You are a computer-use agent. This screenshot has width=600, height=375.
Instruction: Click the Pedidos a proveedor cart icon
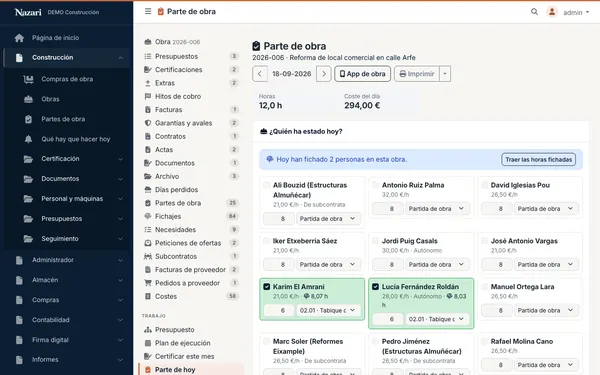[x=148, y=283]
